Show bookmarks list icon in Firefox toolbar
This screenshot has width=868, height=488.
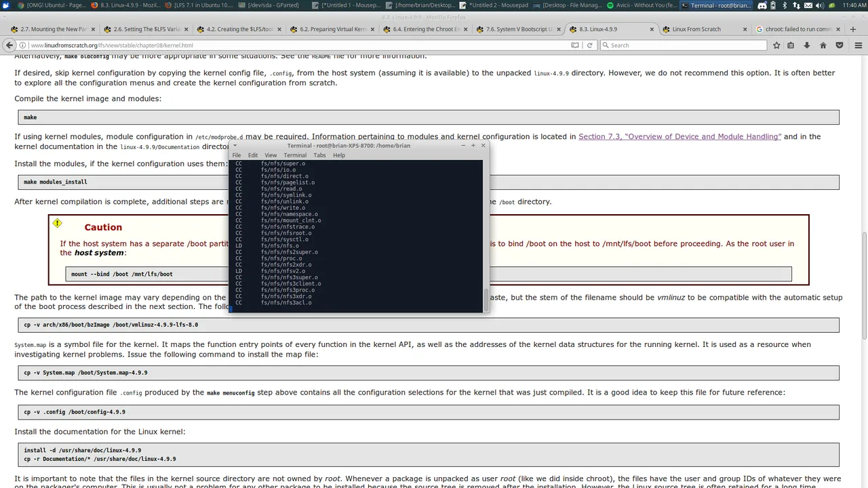coord(791,45)
